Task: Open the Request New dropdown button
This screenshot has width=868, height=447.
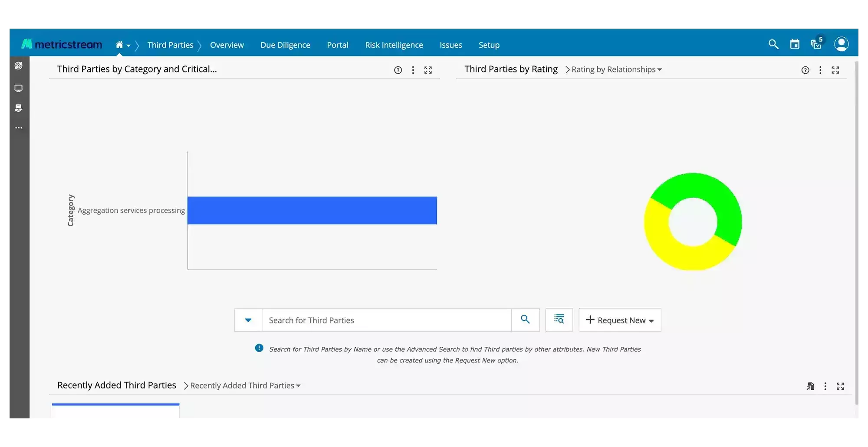Action: coord(620,320)
